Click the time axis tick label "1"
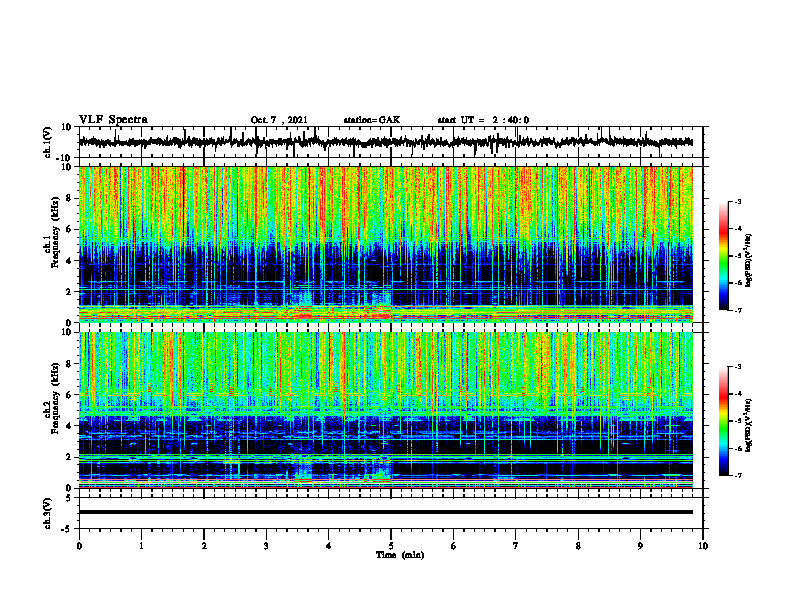This screenshot has height=612, width=792. coord(141,546)
